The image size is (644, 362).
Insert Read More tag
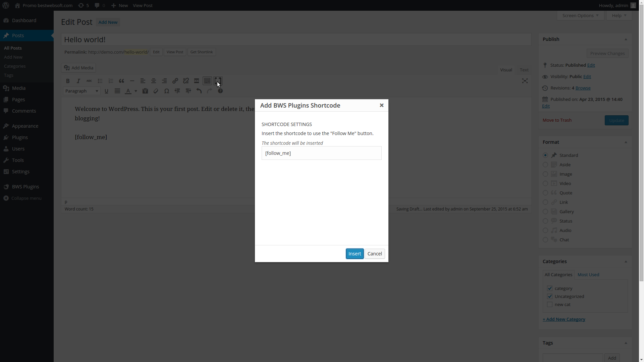[x=197, y=81]
